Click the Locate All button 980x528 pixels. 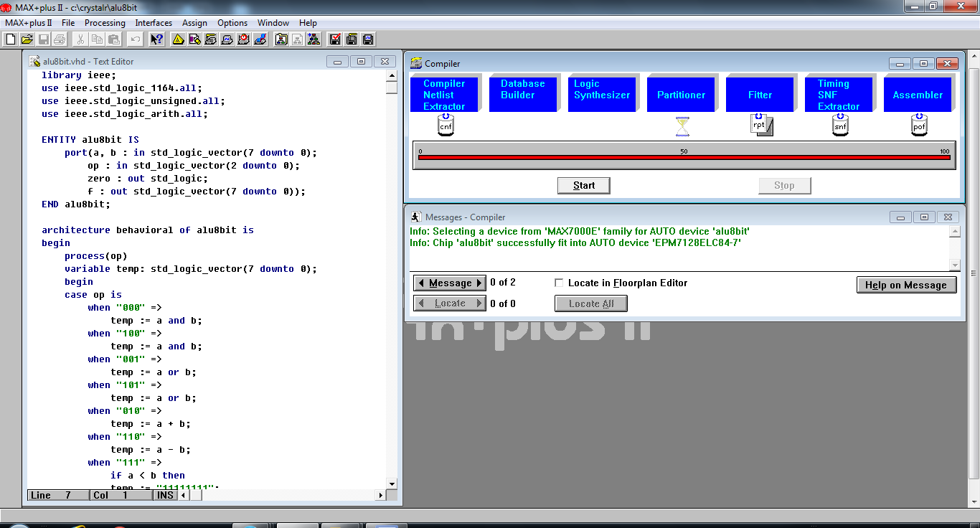(x=591, y=303)
